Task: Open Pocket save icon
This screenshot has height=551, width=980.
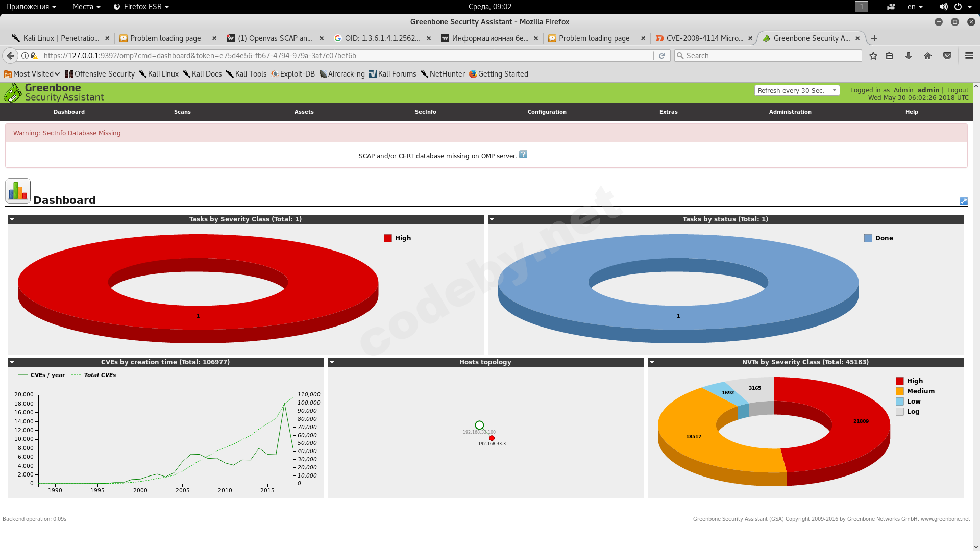Action: point(947,56)
